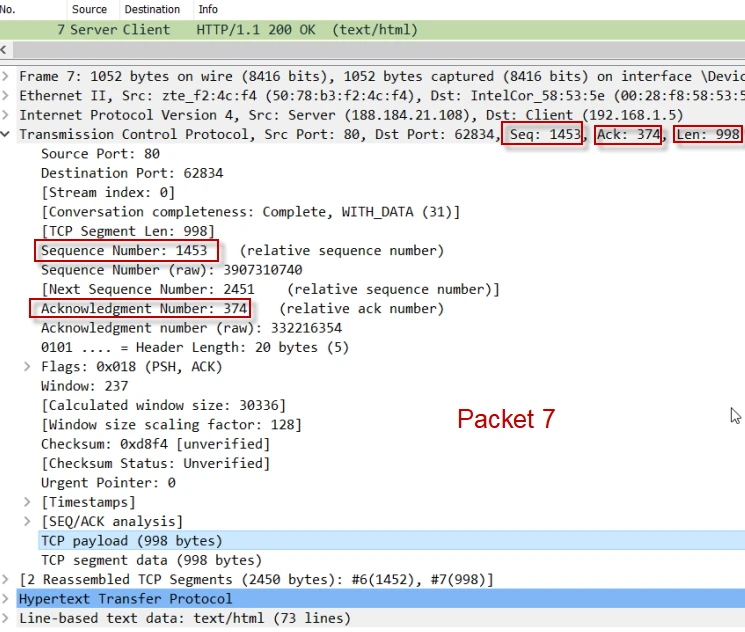Screen dimensions: 745x632
Task: Click the Destination column header
Action: 152,9
